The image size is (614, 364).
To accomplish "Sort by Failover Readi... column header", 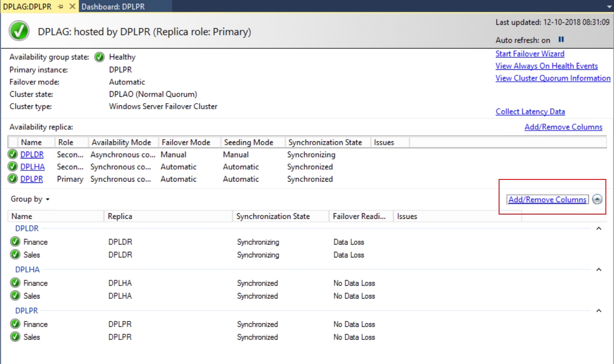I will coord(361,216).
